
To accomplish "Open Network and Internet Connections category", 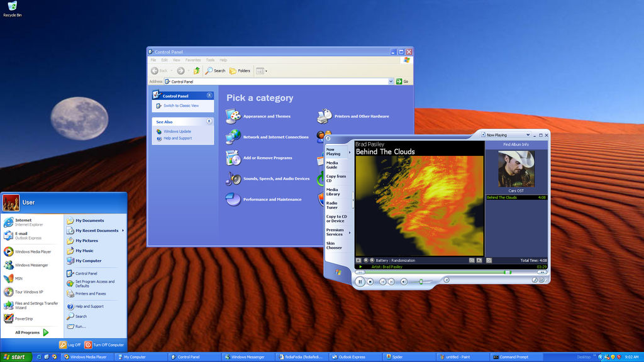I will point(267,137).
